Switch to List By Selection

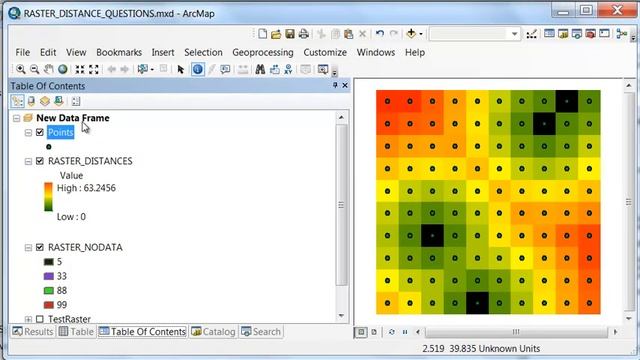tap(59, 101)
